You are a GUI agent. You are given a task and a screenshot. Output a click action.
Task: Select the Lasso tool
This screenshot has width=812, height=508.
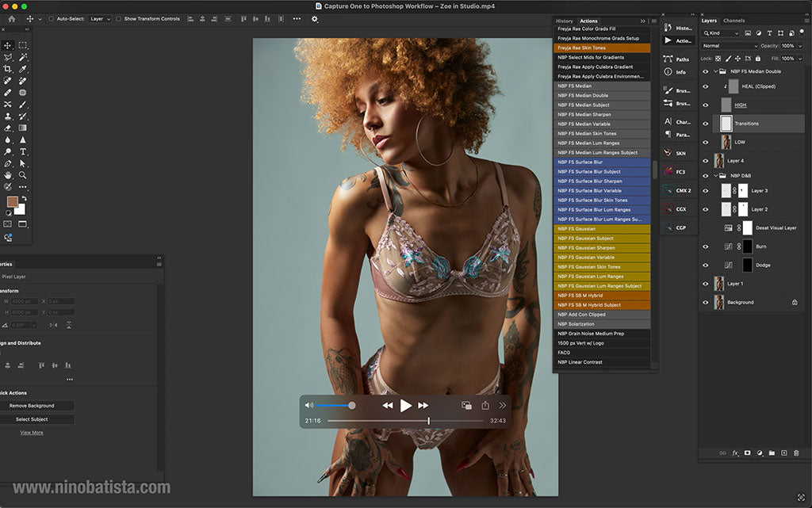tap(10, 58)
